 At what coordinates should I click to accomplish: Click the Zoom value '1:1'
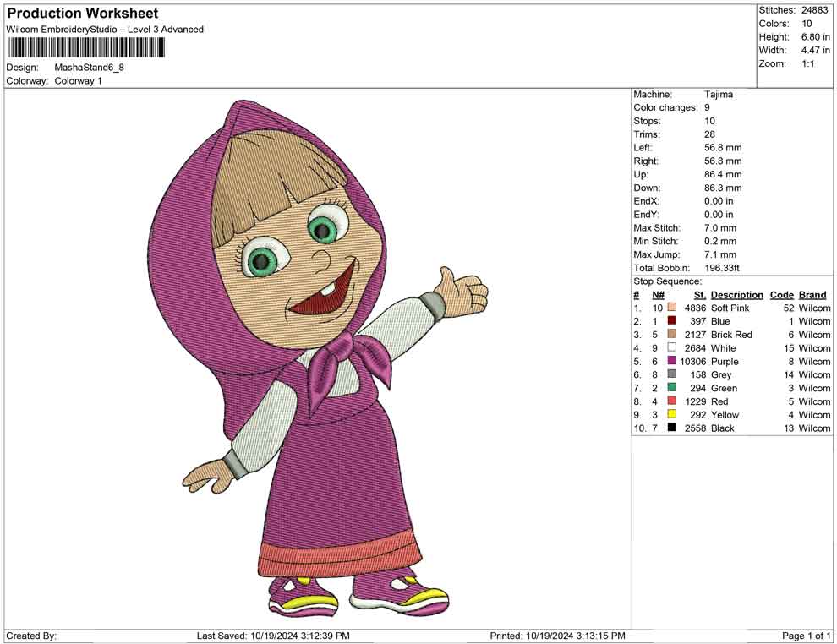coord(808,63)
